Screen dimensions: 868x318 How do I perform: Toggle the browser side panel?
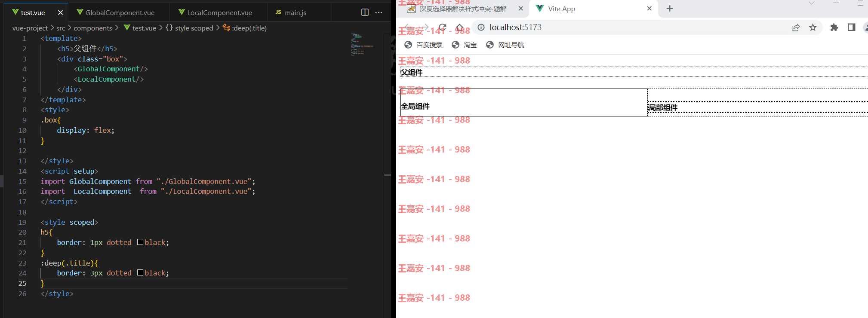pos(851,28)
